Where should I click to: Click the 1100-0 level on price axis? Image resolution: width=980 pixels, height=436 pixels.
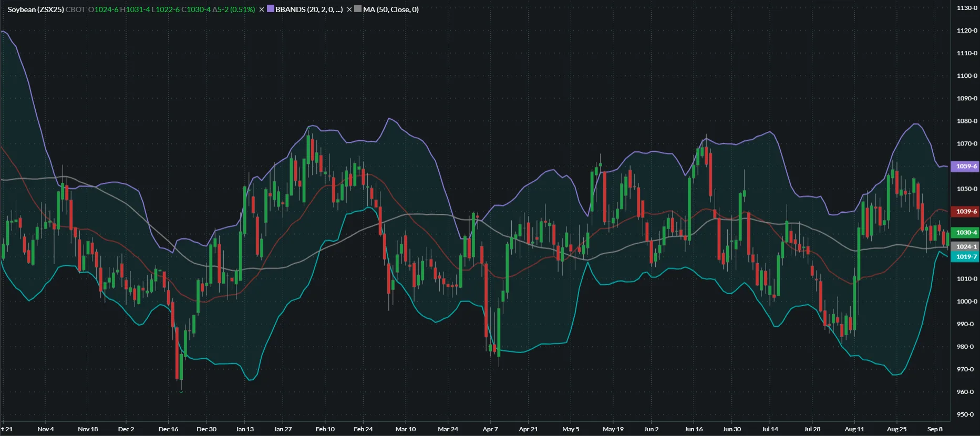967,76
